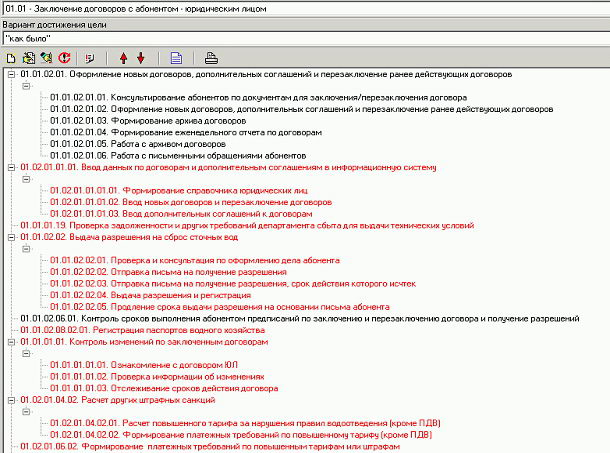This screenshot has height=453, width=610.
Task: Select row 01.01.02.01.06. Работа с письменными обращениями
Action: coord(178,156)
